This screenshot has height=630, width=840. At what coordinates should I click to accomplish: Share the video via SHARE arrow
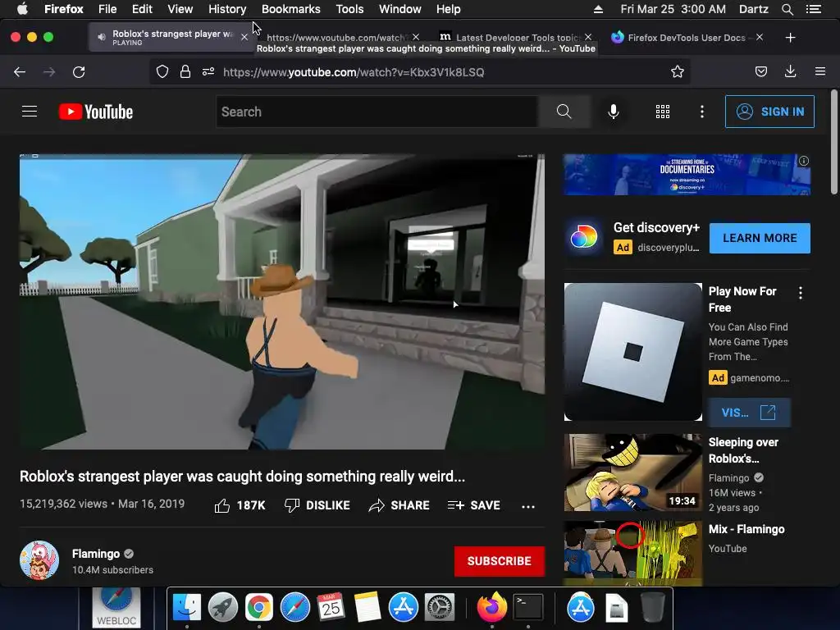pos(399,505)
